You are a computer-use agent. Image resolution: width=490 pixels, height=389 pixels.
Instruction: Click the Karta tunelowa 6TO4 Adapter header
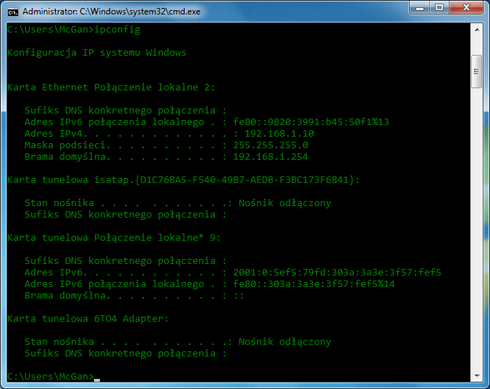coord(88,319)
